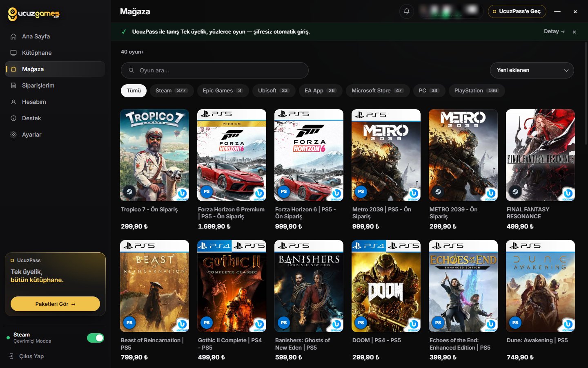Viewport: 588px width, 368px height.
Task: Open the Echoes of the End cover
Action: (463, 286)
